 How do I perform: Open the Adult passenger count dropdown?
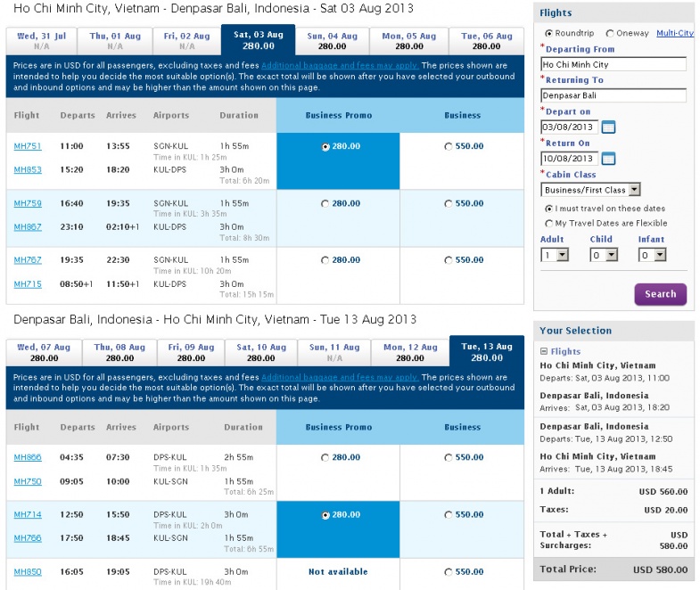[x=554, y=255]
